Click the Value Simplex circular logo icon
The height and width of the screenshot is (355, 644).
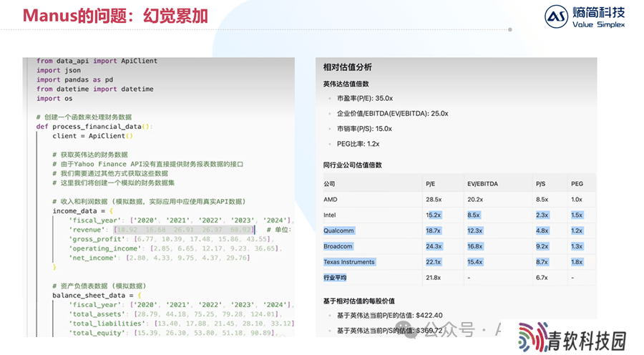point(556,16)
